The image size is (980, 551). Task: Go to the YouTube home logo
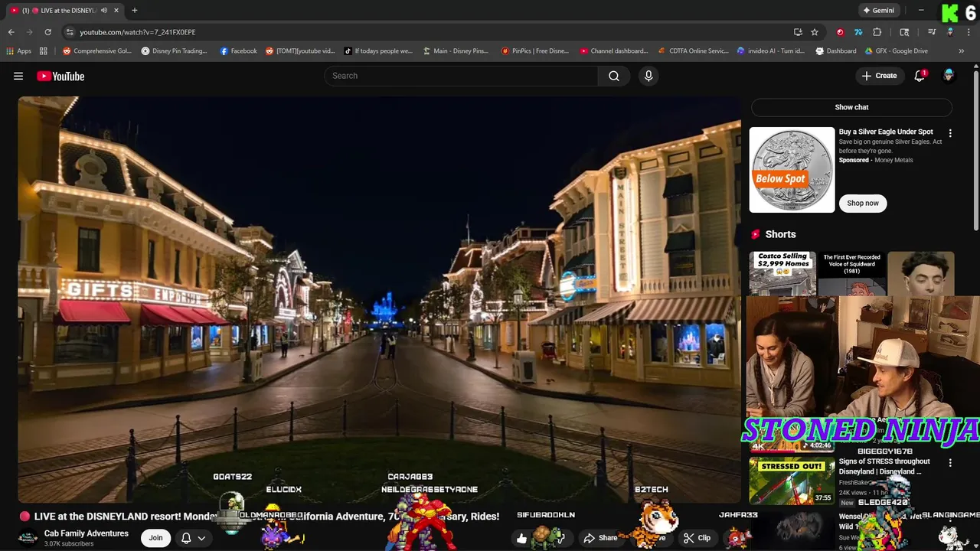click(x=60, y=76)
